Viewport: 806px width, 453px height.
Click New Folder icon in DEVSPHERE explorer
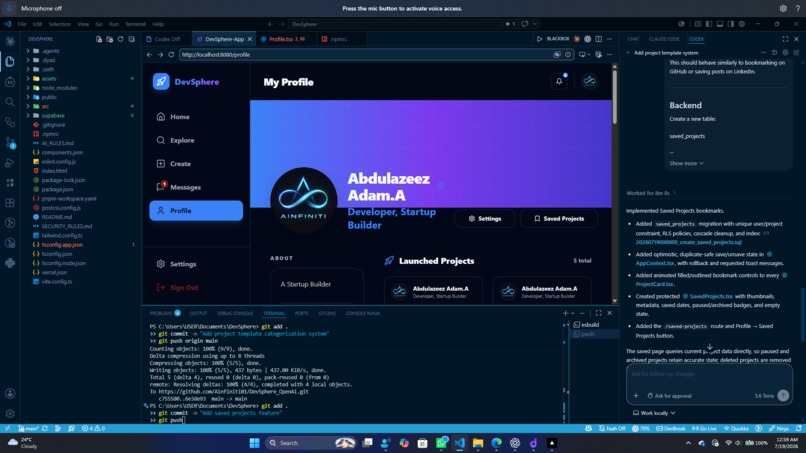click(109, 39)
